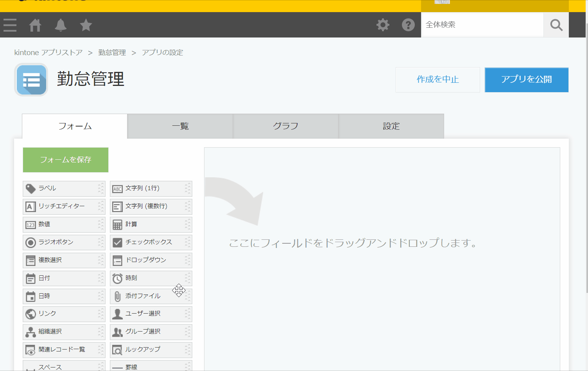This screenshot has width=588, height=371.
Task: Click the アプリを公開 button
Action: (526, 80)
